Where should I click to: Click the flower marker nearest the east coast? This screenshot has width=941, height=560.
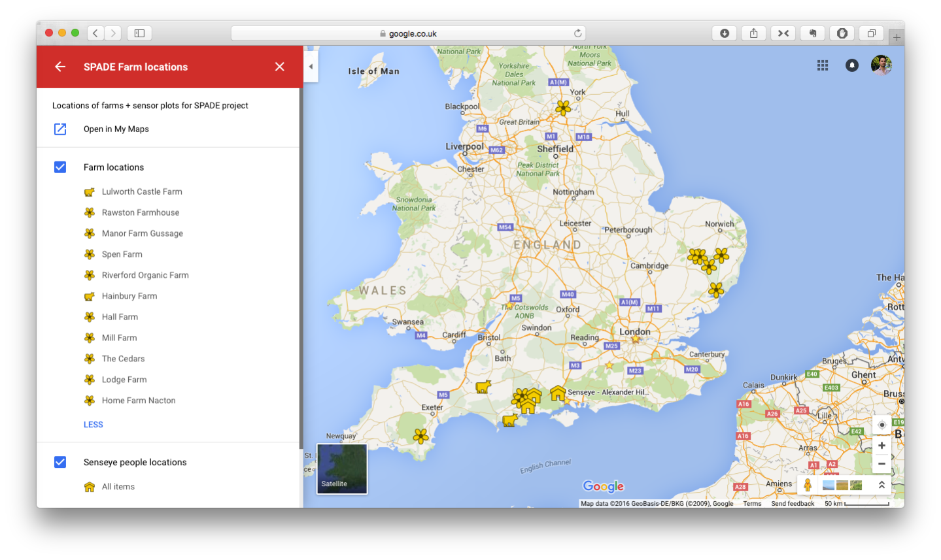pyautogui.click(x=716, y=289)
